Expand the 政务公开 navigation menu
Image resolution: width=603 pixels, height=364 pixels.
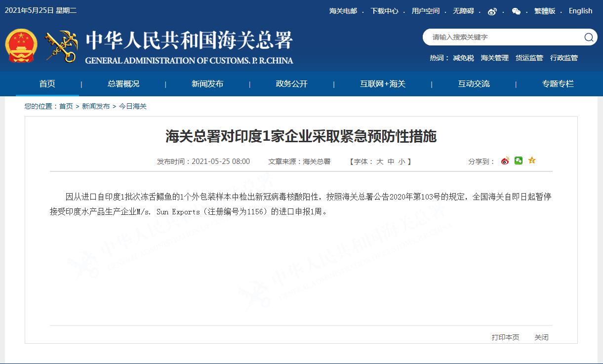pos(291,84)
